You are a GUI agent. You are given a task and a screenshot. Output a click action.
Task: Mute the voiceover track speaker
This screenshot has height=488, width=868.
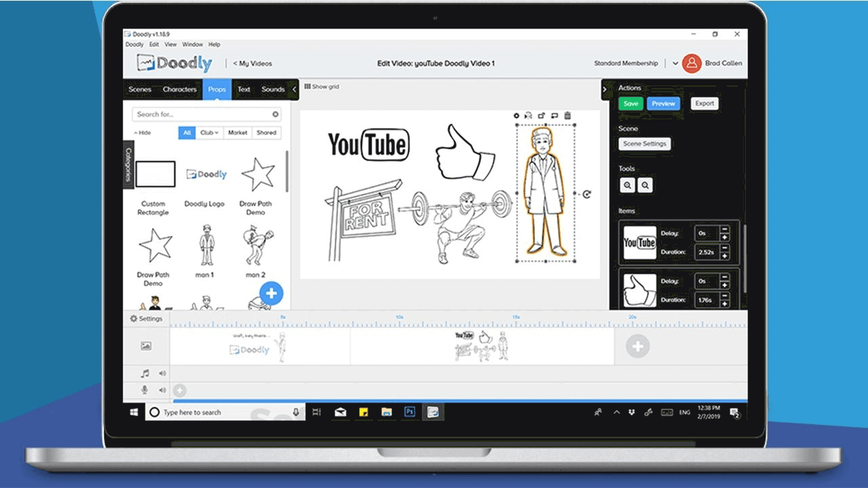coord(162,390)
